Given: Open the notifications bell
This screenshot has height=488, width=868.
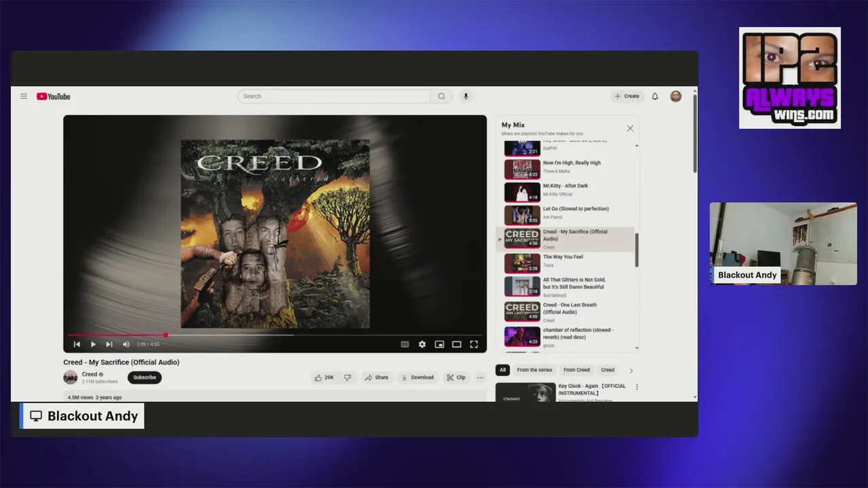Looking at the screenshot, I should 655,96.
